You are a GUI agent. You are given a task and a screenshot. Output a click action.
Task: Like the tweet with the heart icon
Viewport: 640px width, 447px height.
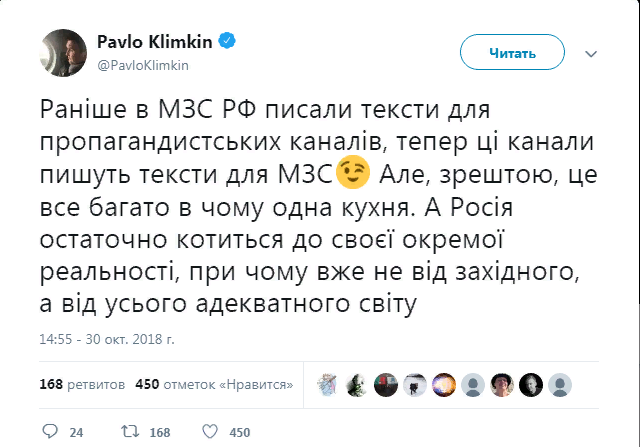210,432
